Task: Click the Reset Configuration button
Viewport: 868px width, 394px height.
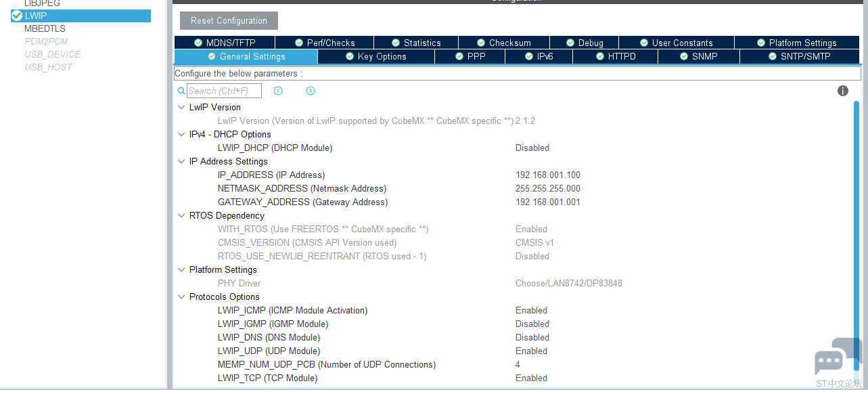Action: coord(228,20)
